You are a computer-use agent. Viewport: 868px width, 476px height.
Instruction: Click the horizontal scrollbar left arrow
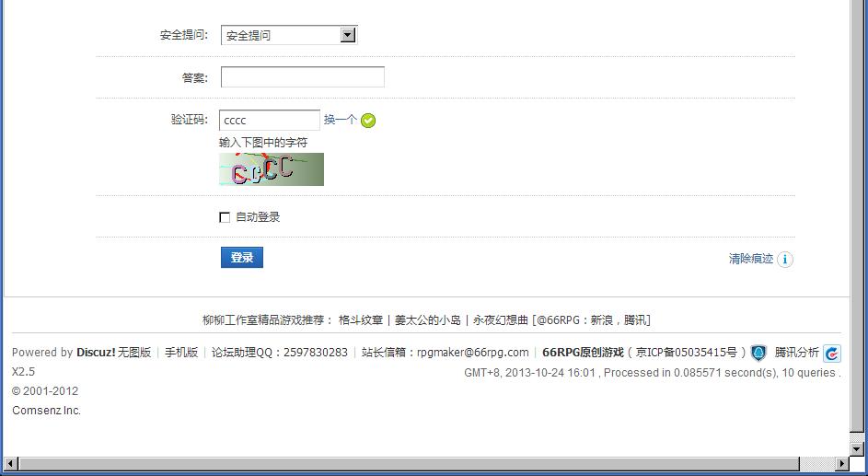[10, 463]
